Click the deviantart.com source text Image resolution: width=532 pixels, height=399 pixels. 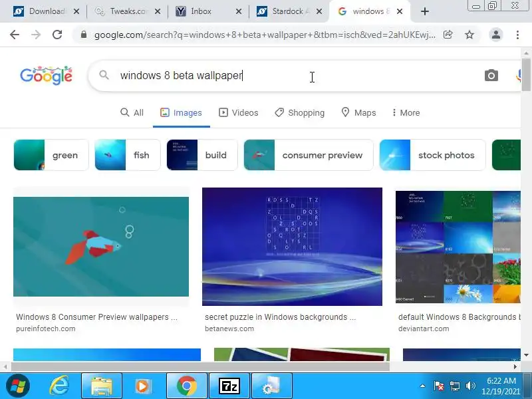[424, 329]
